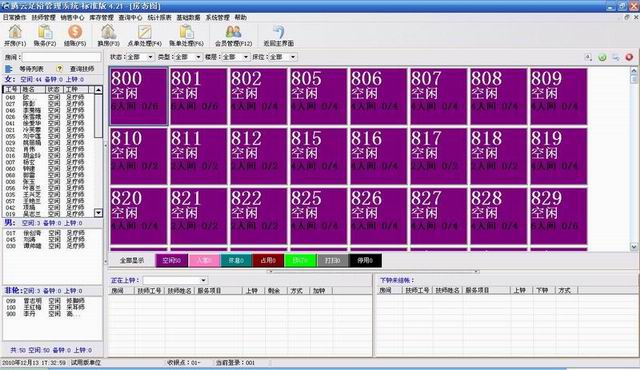Click the 返回主界面 arrow icon
Screen dimensions: 640x370
[278, 32]
